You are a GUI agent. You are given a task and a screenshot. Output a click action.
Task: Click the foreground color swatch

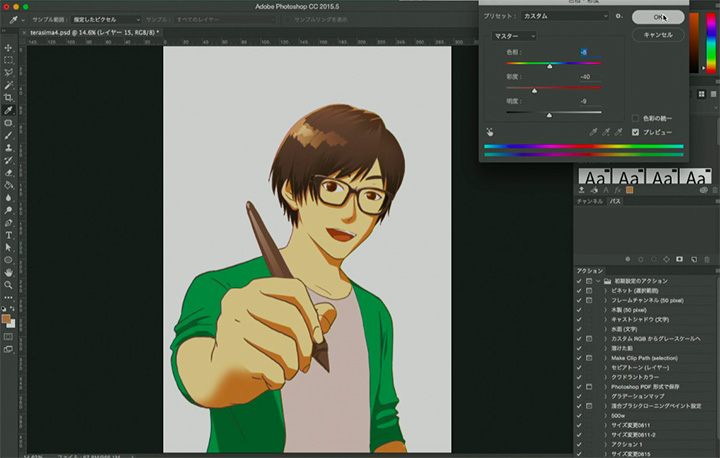click(x=6, y=319)
